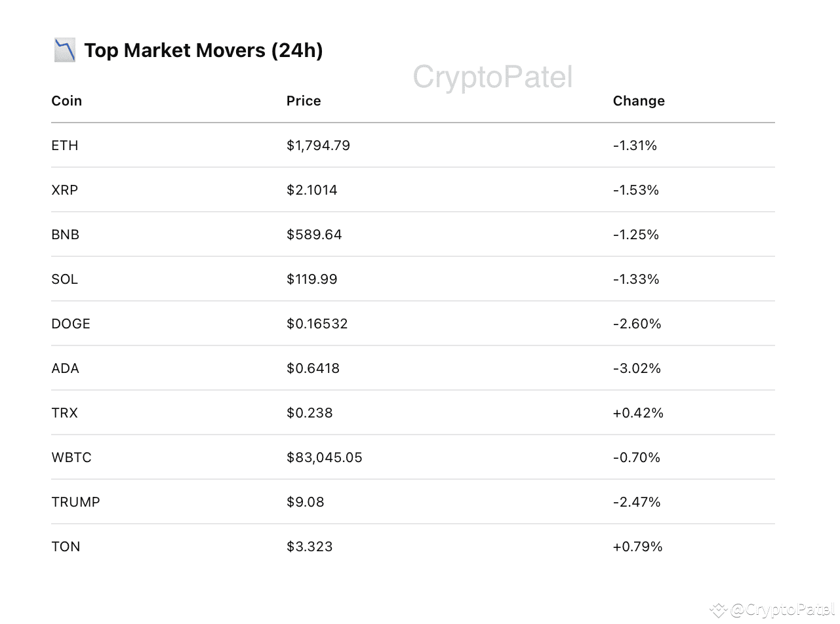840x624 pixels.
Task: Click the Binance logo icon in watermark
Action: (x=719, y=611)
